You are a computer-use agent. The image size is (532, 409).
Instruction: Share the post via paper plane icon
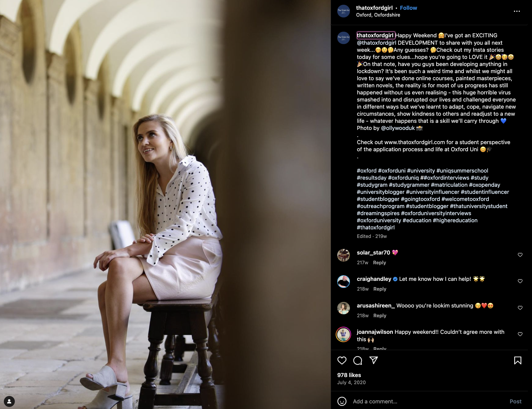pyautogui.click(x=374, y=360)
